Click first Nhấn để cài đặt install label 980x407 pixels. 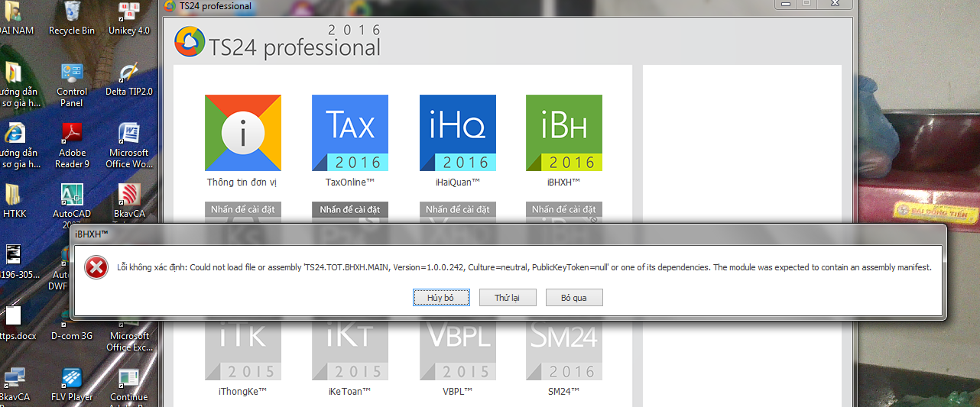[x=242, y=209]
